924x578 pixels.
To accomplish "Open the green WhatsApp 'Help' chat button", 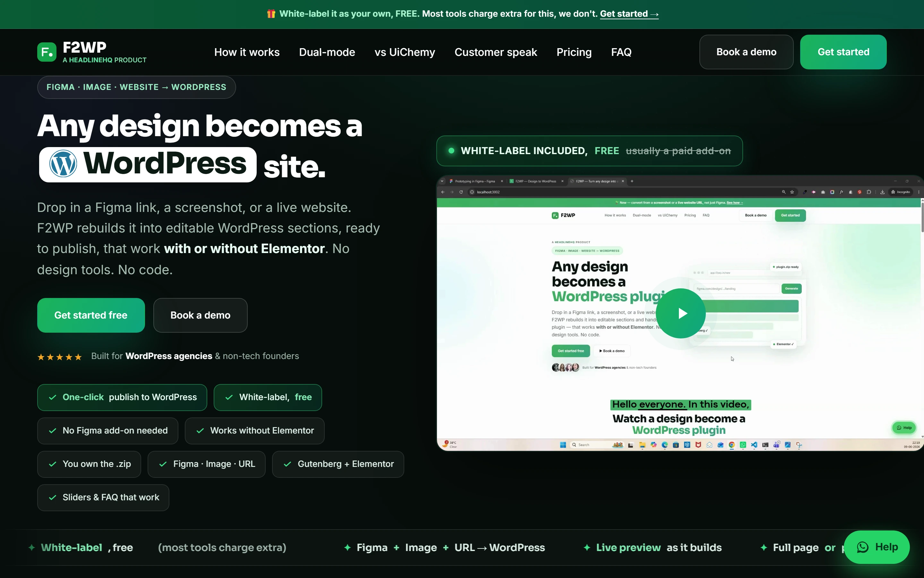I will click(x=877, y=547).
